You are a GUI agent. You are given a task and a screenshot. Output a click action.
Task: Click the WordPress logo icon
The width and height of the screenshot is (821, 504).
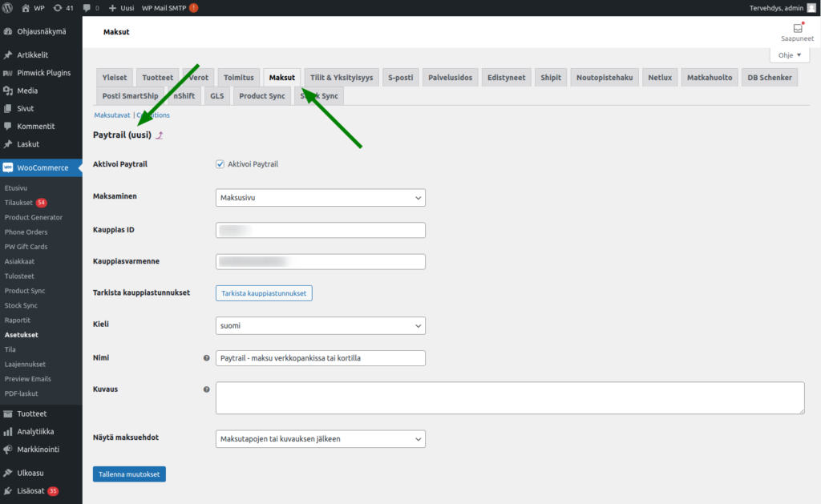[7, 8]
